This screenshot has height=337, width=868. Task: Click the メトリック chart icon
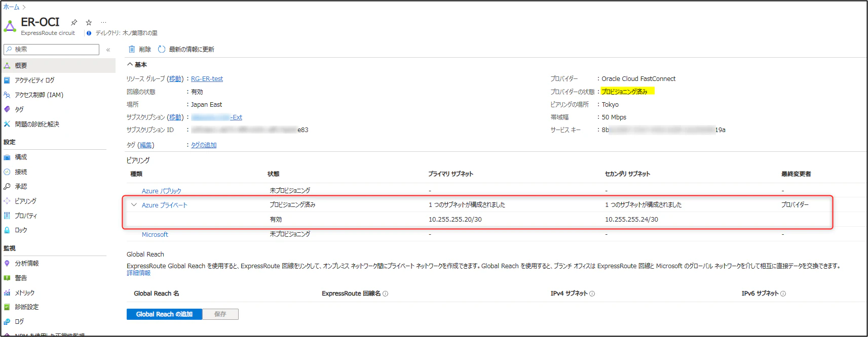(x=7, y=292)
